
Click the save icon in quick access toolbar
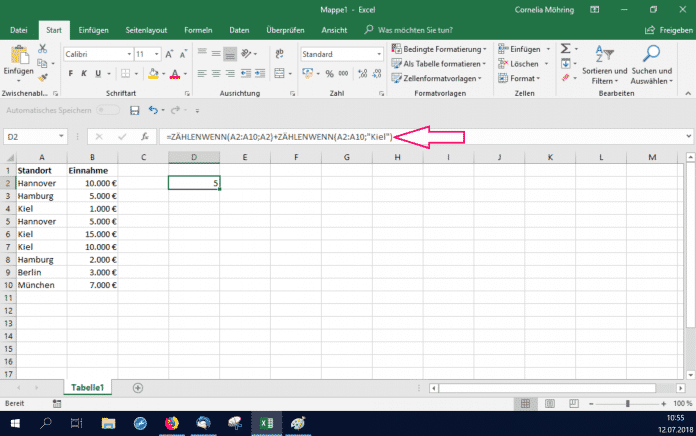point(128,110)
